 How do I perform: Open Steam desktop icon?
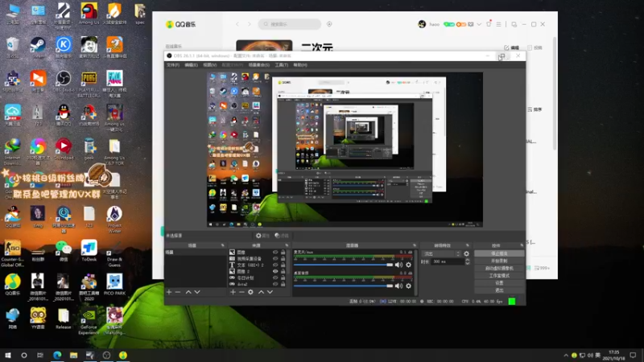pyautogui.click(x=38, y=48)
